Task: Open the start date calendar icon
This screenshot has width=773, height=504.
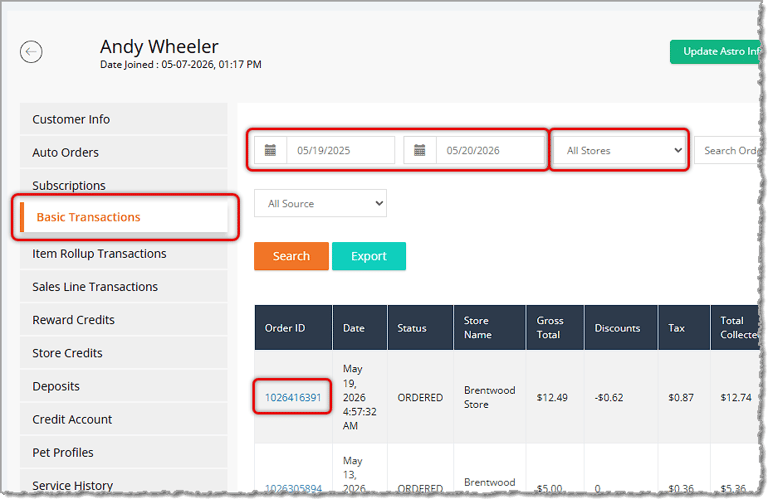Action: 270,150
